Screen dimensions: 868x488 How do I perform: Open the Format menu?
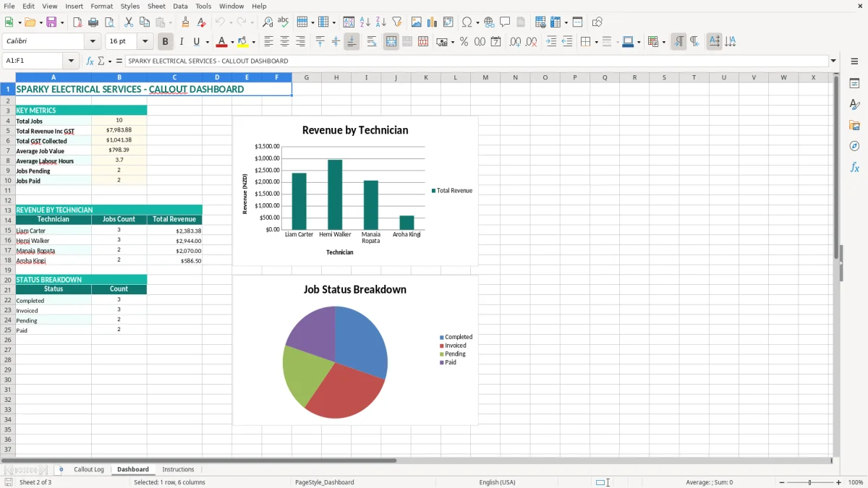(101, 6)
